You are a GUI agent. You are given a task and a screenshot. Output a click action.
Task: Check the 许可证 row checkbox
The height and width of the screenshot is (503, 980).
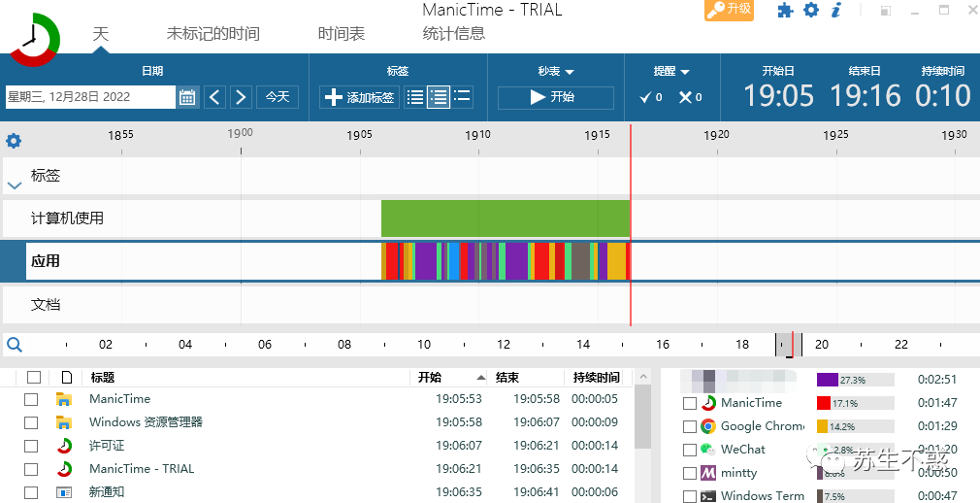click(x=31, y=446)
